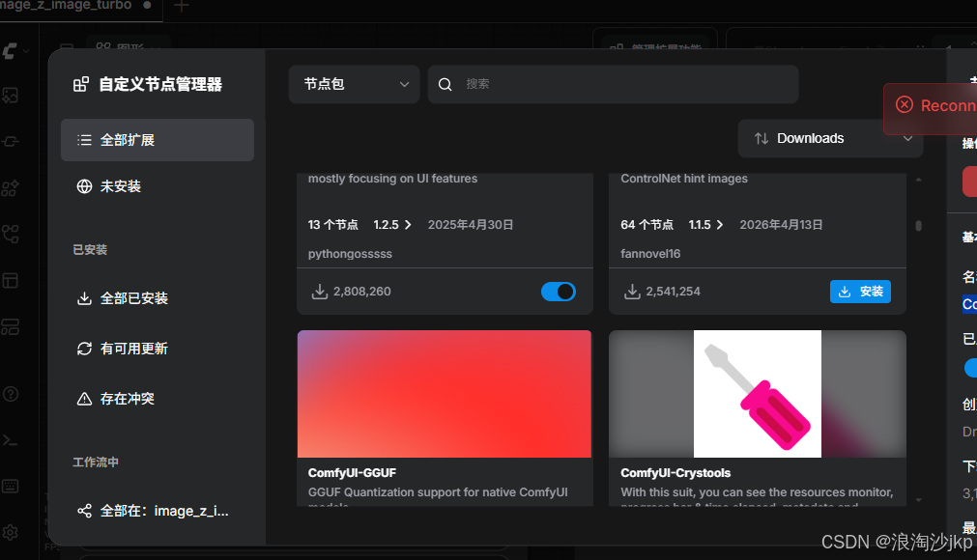Viewport: 977px width, 560px height.
Task: Toggle off the pythongosssss pack switch
Action: point(559,292)
